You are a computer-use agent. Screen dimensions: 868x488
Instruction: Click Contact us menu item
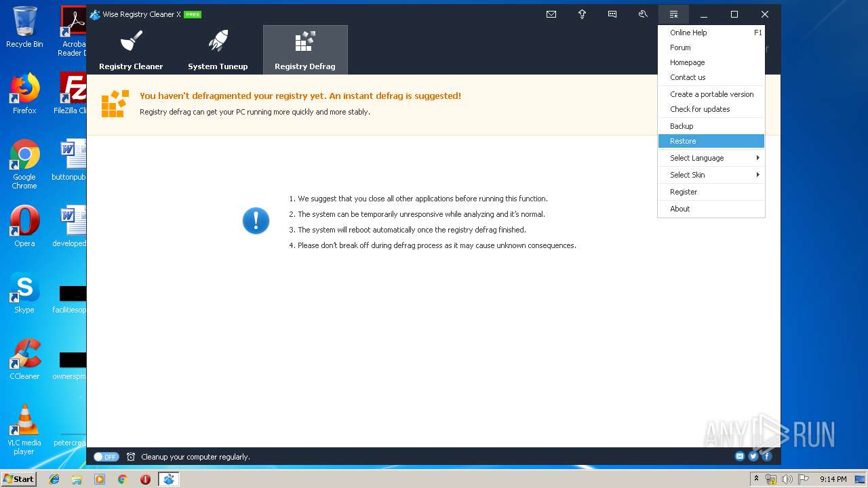711,77
